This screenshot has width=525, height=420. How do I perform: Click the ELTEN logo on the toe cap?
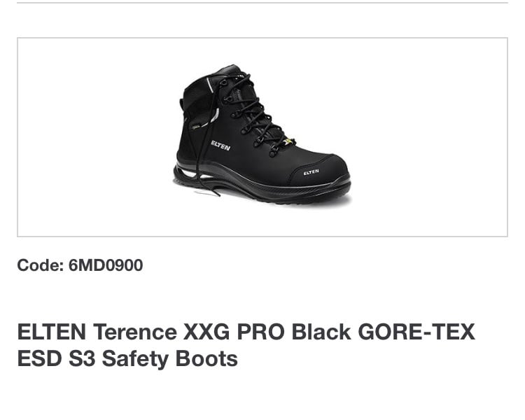(x=311, y=172)
